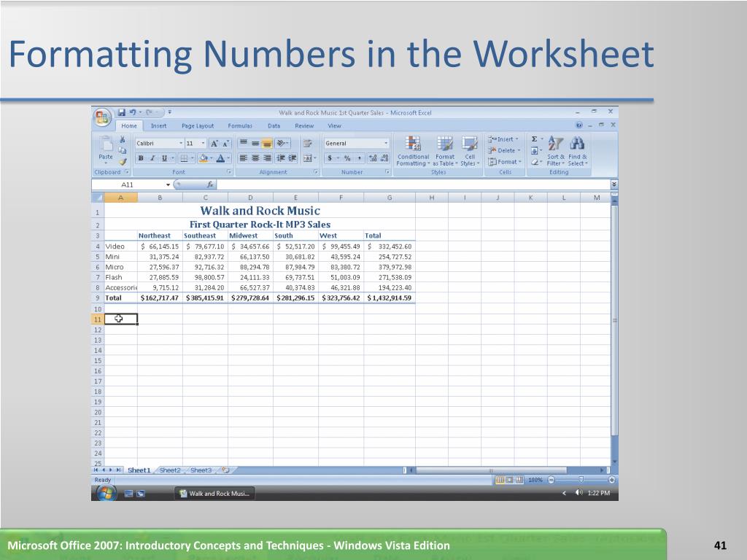Viewport: 747px width, 560px height.
Task: Click the Merge & Center button
Action: [307, 158]
